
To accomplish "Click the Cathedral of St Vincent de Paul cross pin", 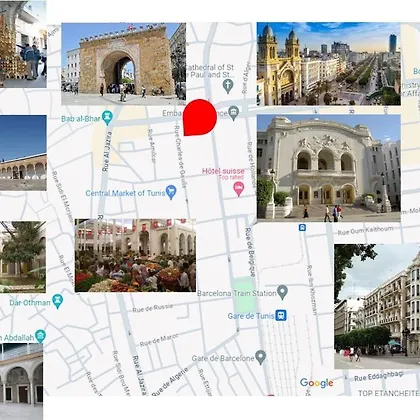I will pyautogui.click(x=228, y=86).
